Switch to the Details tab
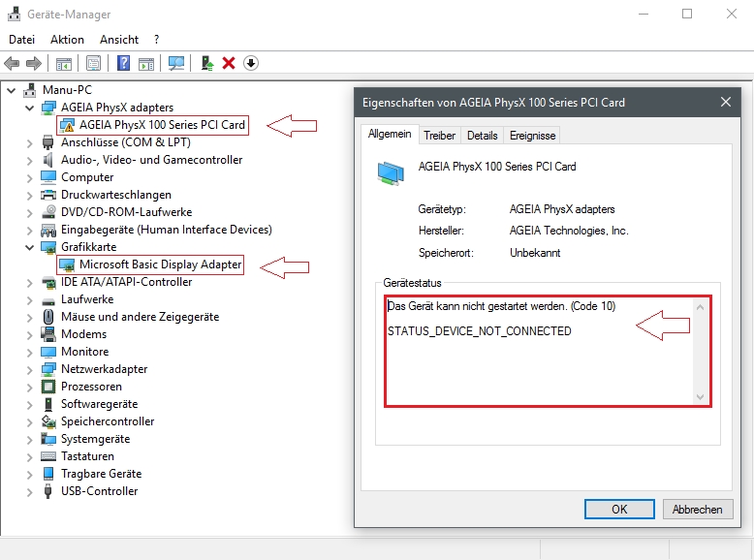This screenshot has width=754, height=560. click(x=483, y=136)
